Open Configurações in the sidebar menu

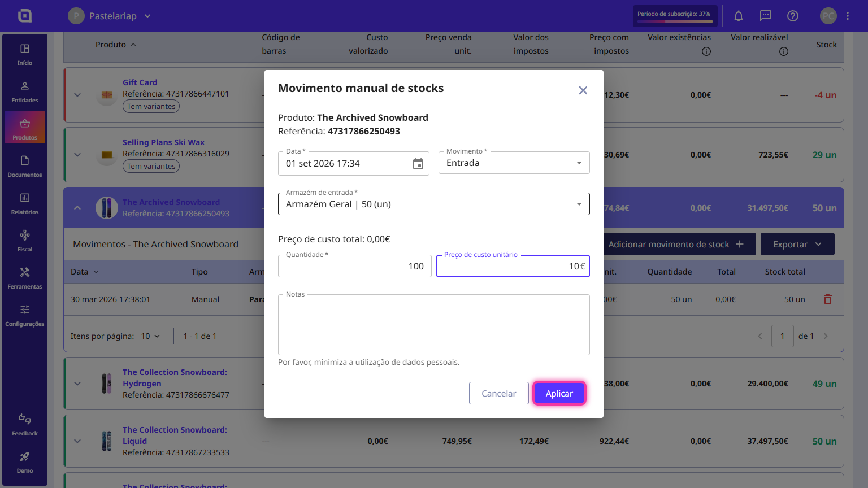pyautogui.click(x=25, y=315)
